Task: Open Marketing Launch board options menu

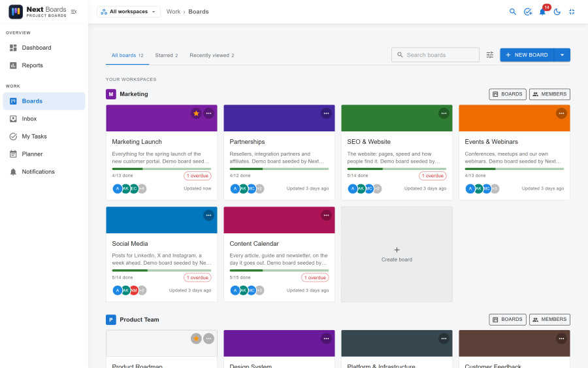Action: (x=209, y=113)
